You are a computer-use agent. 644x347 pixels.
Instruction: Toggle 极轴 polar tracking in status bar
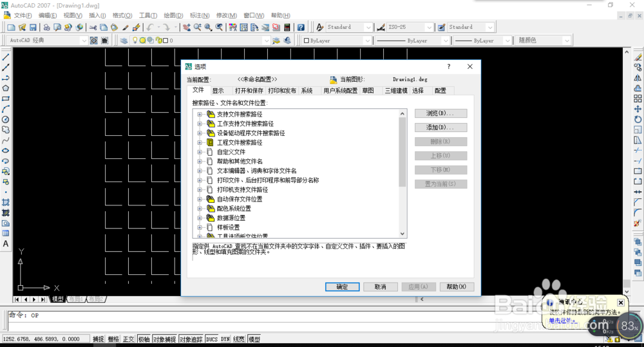[x=144, y=339]
